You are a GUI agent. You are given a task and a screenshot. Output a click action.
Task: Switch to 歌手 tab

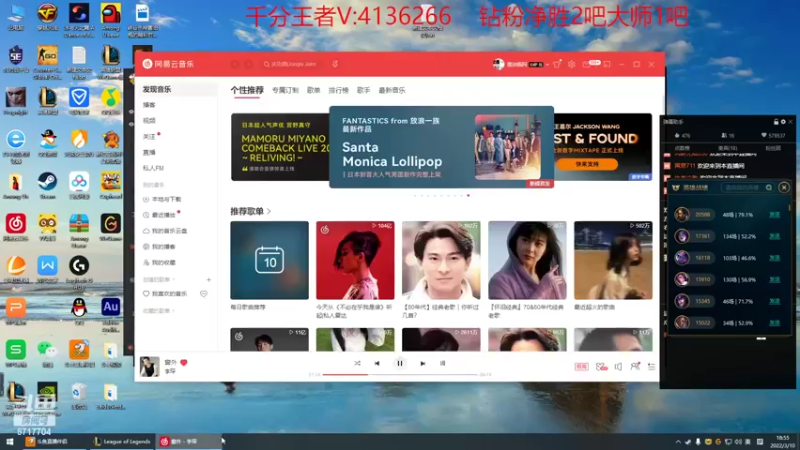(363, 90)
